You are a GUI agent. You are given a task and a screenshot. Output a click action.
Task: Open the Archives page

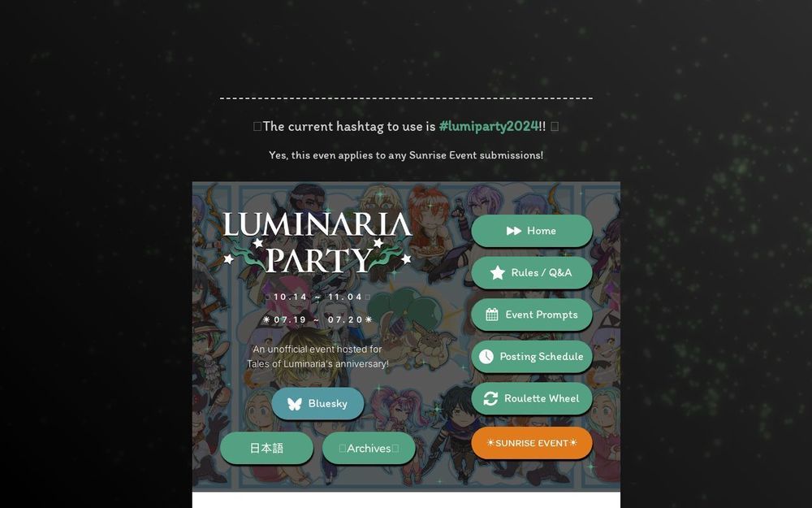pos(369,449)
